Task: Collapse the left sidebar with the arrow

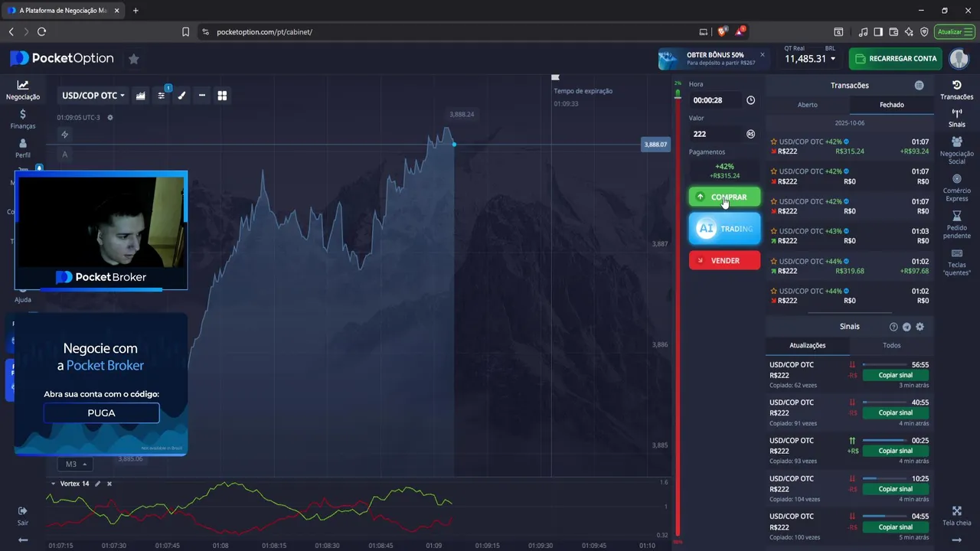Action: click(23, 540)
